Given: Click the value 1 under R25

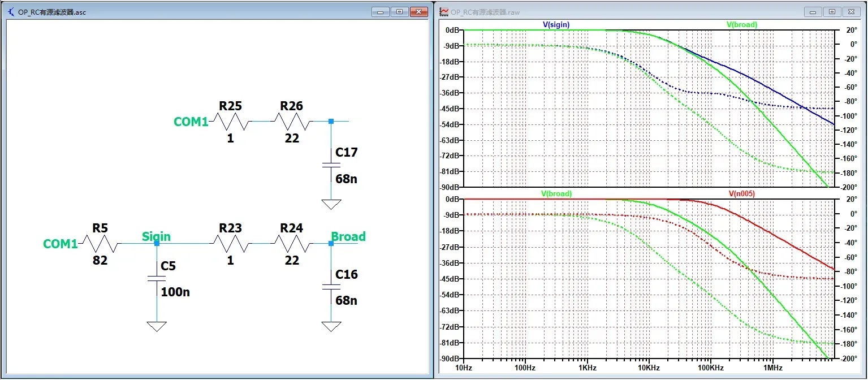Looking at the screenshot, I should coord(230,138).
